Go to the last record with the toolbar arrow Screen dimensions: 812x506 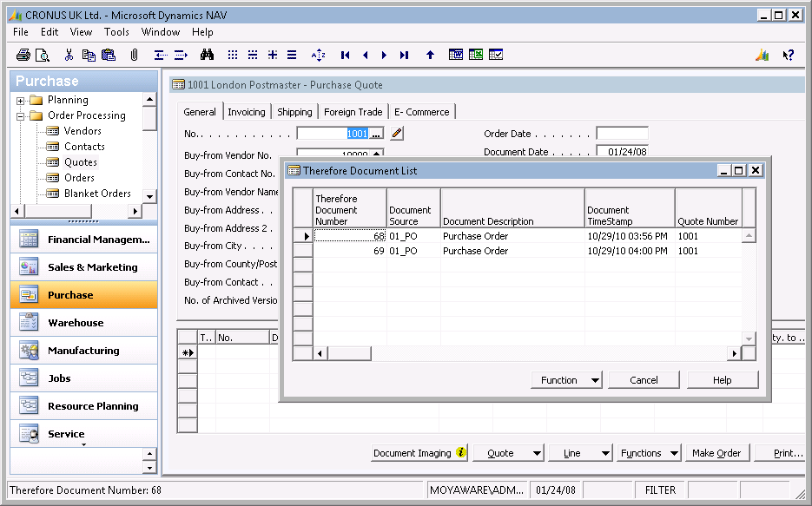coord(404,55)
